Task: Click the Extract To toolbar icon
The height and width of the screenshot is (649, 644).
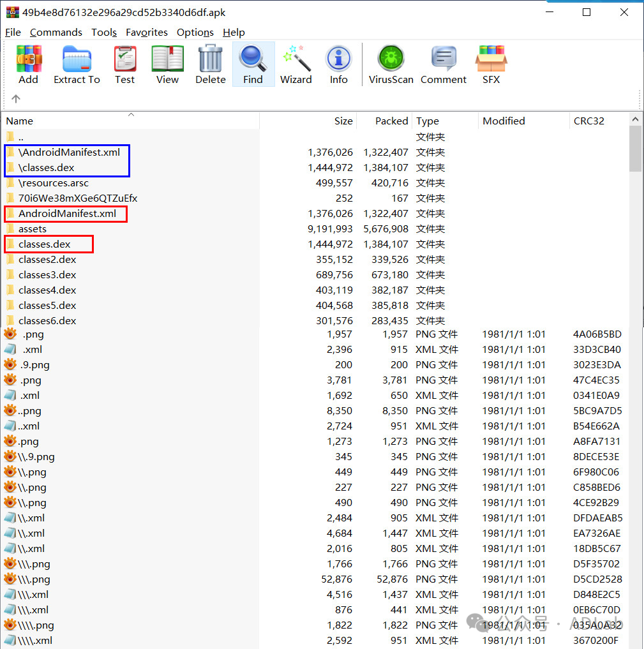Action: tap(77, 64)
